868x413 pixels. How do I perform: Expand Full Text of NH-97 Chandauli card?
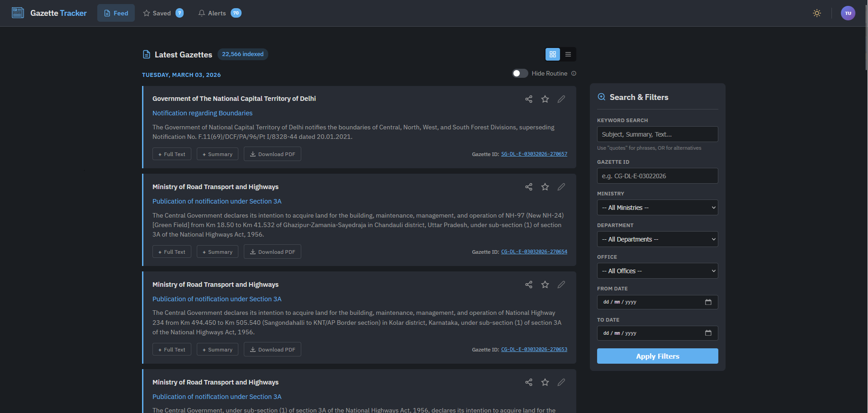pyautogui.click(x=172, y=252)
